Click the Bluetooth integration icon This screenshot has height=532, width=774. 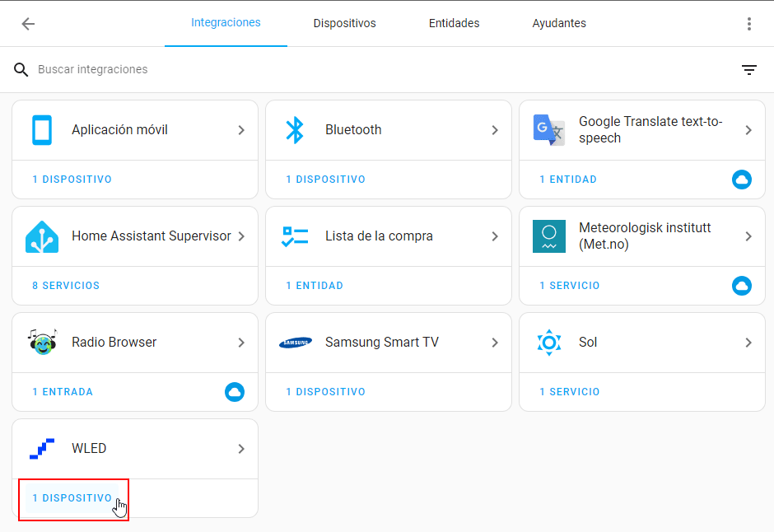[x=295, y=130]
